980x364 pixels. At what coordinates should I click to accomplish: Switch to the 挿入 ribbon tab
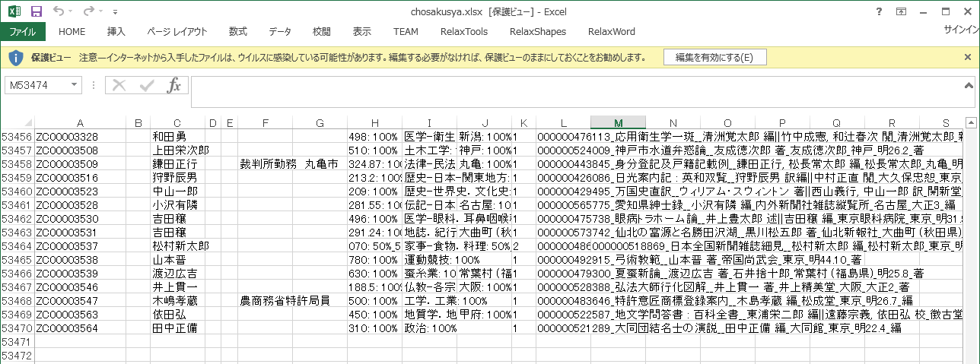coord(116,32)
